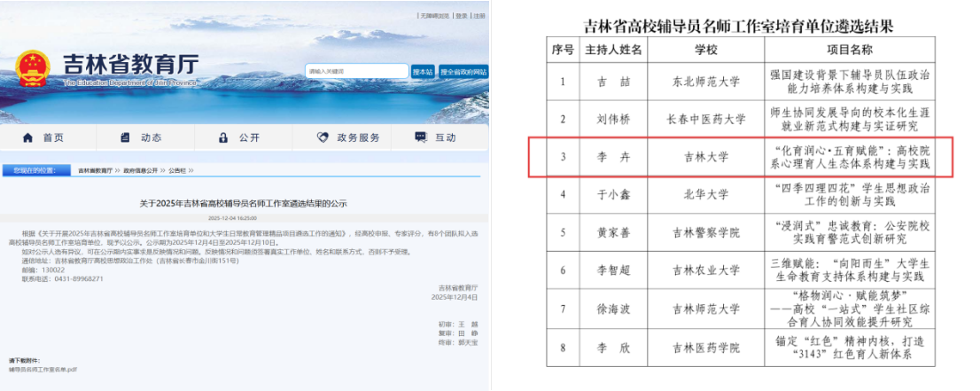
Task: Click the padlock icon beside 公开
Action: click(223, 137)
